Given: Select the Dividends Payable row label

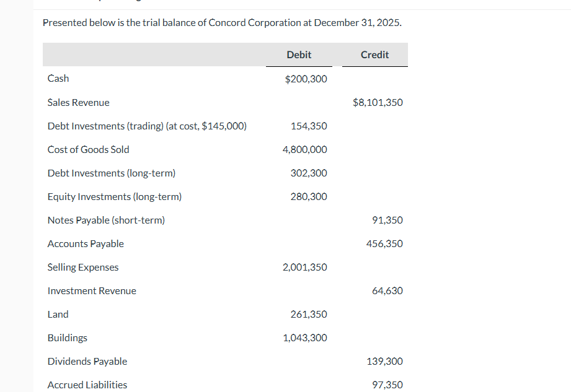Looking at the screenshot, I should 87,361.
